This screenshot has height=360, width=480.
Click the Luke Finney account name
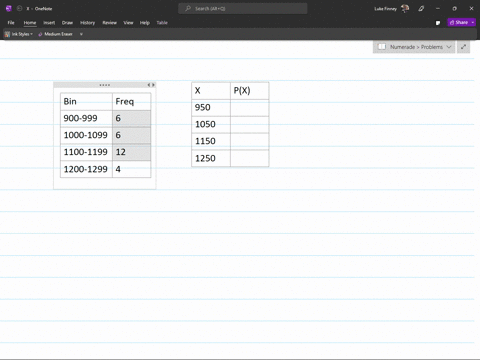(x=385, y=9)
